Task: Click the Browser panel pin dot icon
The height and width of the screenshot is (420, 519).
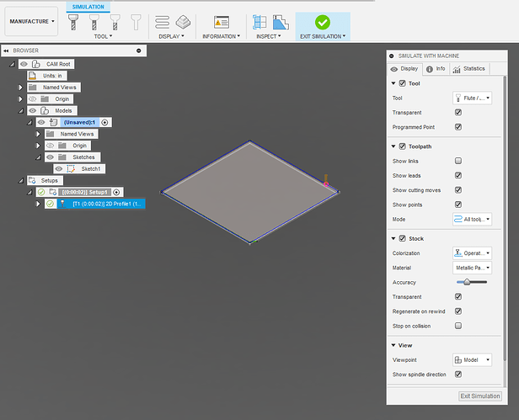Action: 139,51
